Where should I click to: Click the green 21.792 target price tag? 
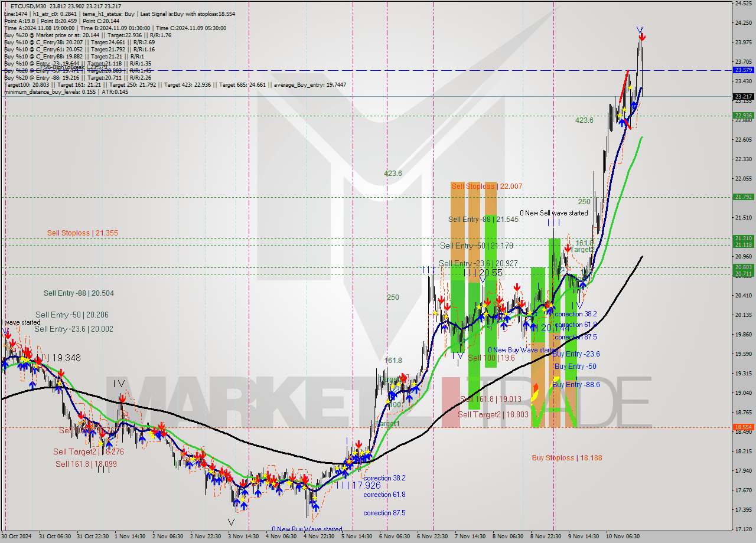point(743,197)
